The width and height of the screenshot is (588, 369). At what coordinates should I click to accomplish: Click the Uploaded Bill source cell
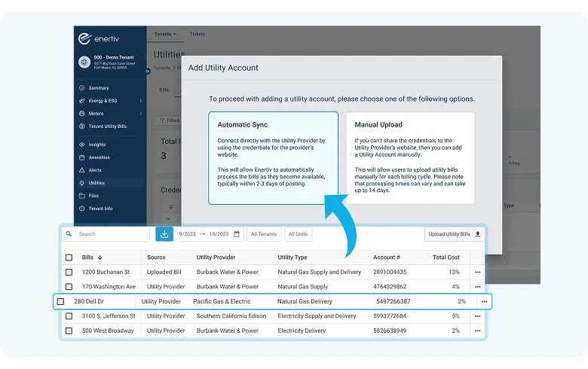click(164, 272)
